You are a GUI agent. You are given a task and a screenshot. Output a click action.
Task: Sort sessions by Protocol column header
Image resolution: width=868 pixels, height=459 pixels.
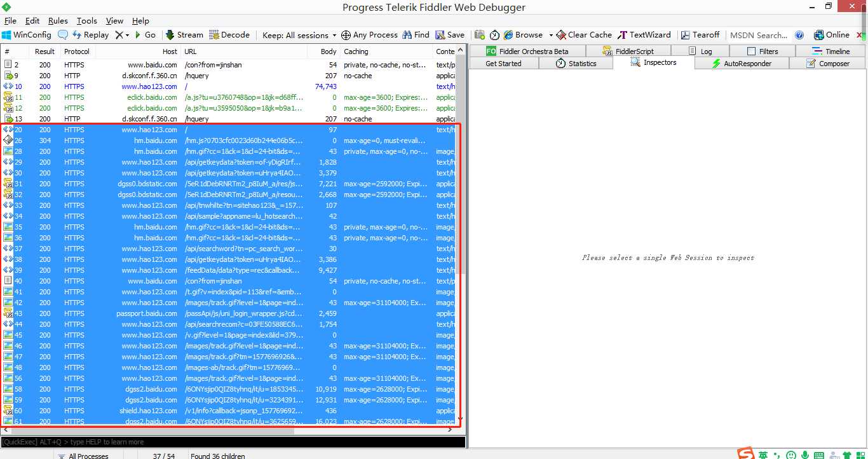click(77, 51)
